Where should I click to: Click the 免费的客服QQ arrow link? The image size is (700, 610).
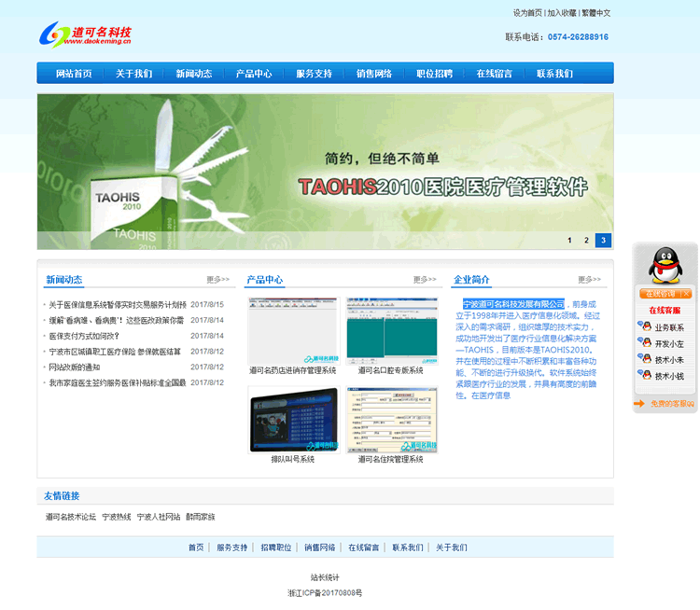pyautogui.click(x=665, y=404)
